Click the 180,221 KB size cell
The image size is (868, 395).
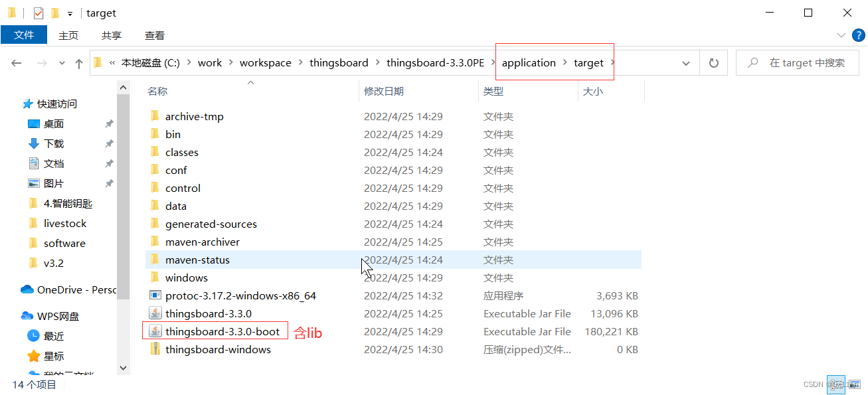[611, 331]
